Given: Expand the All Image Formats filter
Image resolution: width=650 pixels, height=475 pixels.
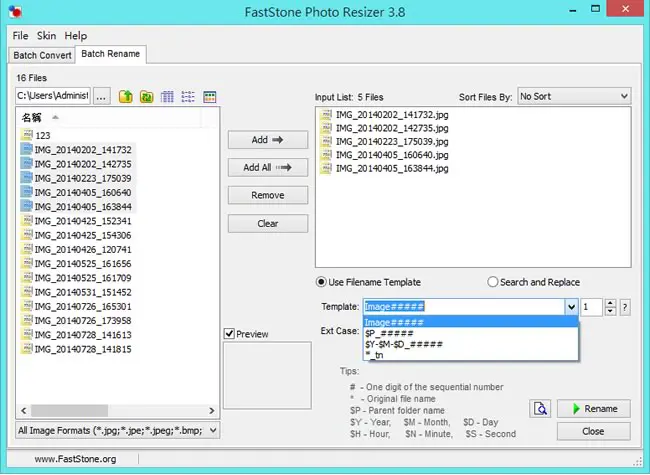Looking at the screenshot, I should 117,430.
